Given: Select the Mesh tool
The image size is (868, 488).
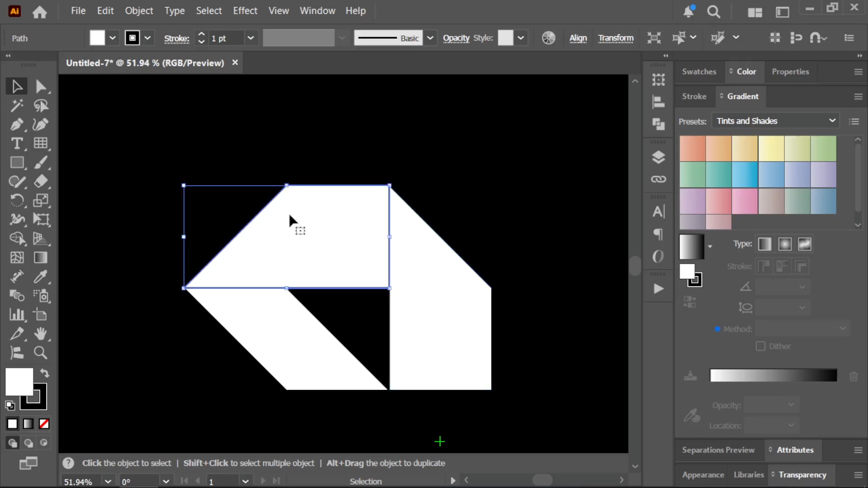Looking at the screenshot, I should [x=17, y=258].
